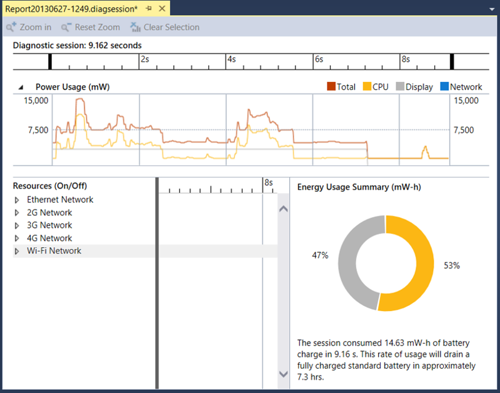Click the Reset Zoom magnifier icon
Image resolution: width=500 pixels, height=393 pixels.
66,27
